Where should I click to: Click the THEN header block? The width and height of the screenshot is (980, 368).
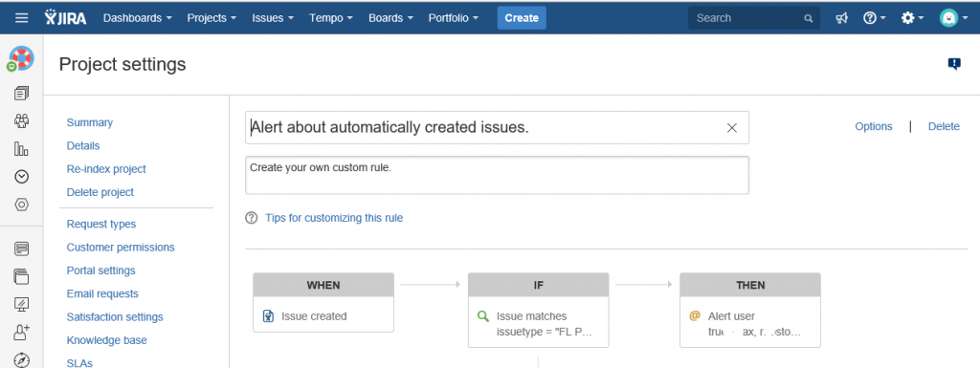coord(750,285)
